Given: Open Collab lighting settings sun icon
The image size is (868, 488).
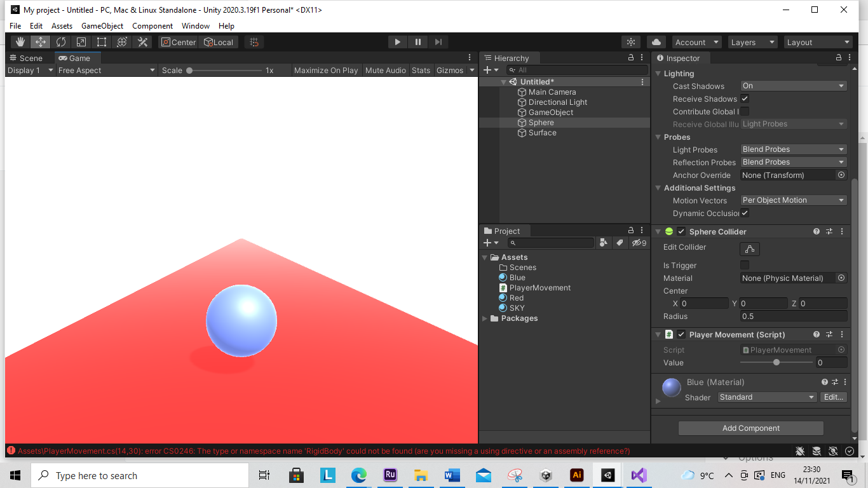Looking at the screenshot, I should (631, 42).
